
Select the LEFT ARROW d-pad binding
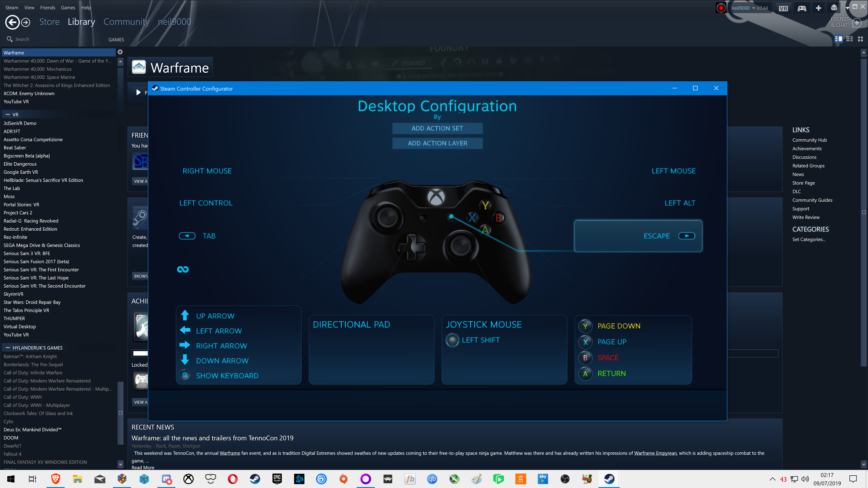[x=211, y=331]
